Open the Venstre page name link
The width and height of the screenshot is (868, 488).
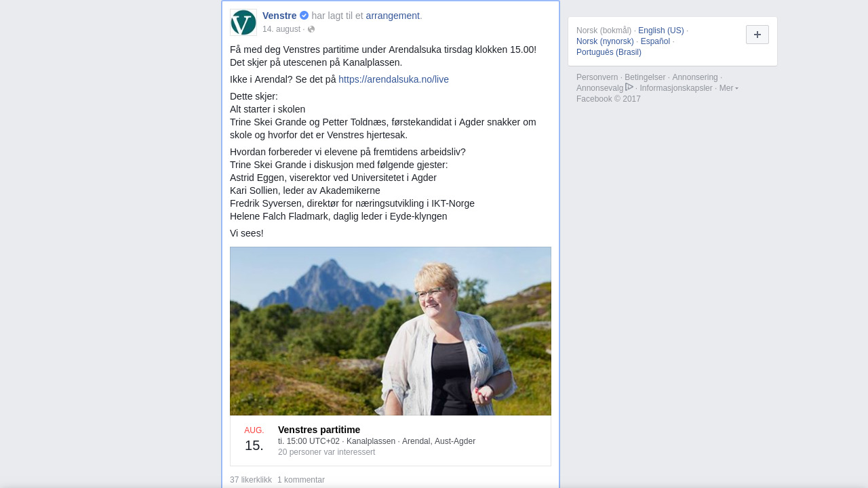point(279,16)
